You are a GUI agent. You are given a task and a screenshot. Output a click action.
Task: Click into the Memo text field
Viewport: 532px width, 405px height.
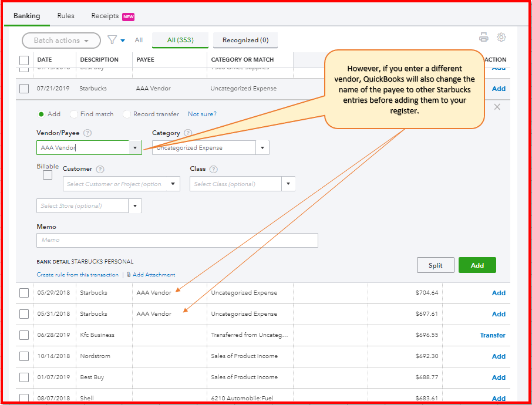point(177,240)
